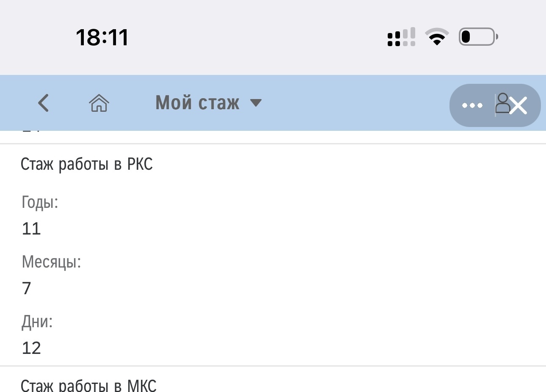This screenshot has width=546, height=392.
Task: Tap the months value 7
Action: (27, 288)
